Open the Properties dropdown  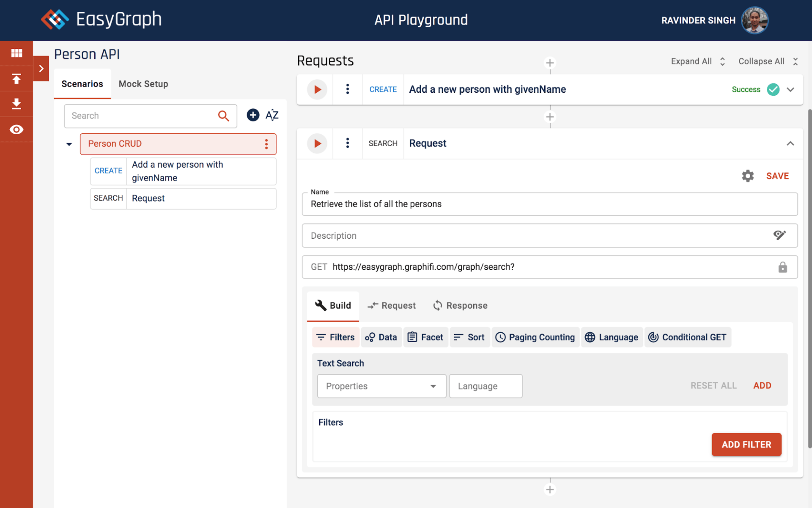381,386
